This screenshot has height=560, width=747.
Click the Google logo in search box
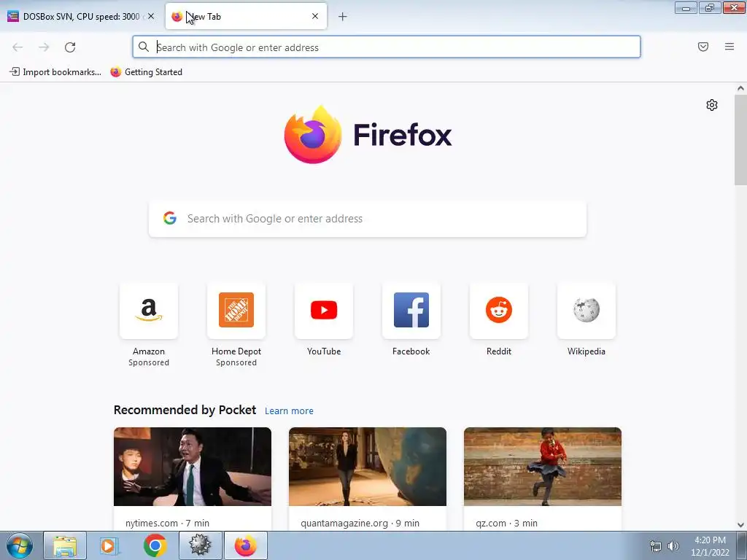[x=170, y=218]
